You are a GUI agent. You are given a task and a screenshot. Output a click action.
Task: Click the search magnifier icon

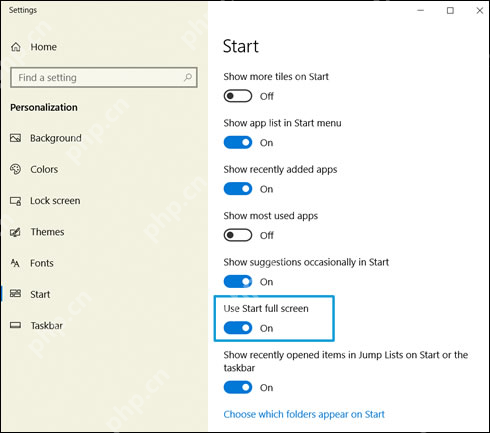tap(188, 77)
